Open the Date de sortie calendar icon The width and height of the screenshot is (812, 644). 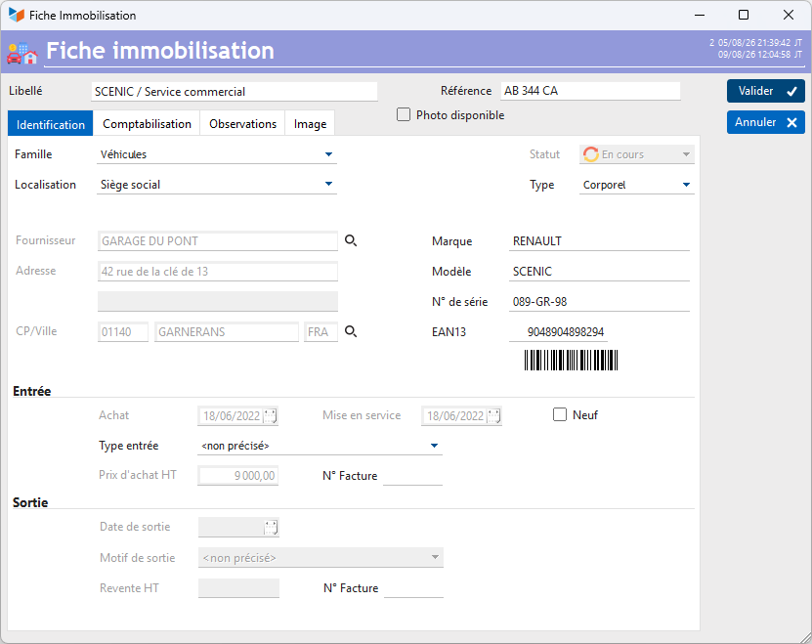(271, 528)
